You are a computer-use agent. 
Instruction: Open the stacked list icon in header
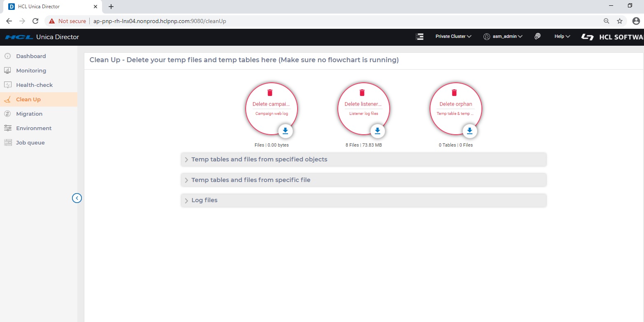pos(419,37)
